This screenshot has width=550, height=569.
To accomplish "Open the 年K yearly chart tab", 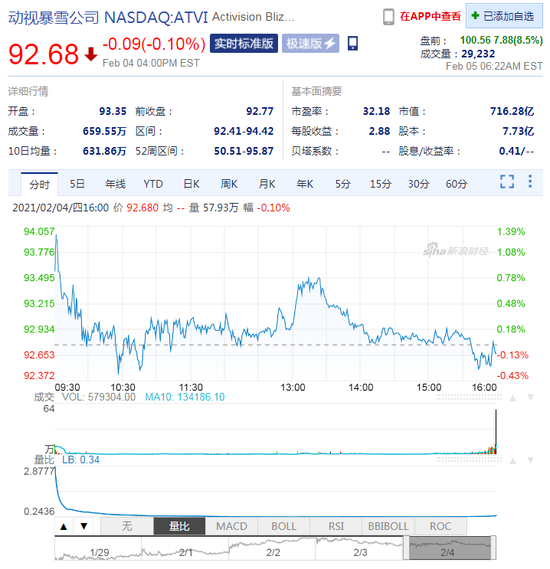I will pyautogui.click(x=305, y=184).
